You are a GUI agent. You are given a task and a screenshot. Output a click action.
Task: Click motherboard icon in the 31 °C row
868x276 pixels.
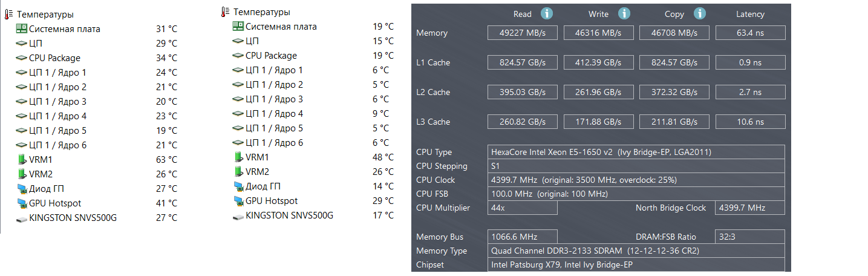[x=21, y=29]
